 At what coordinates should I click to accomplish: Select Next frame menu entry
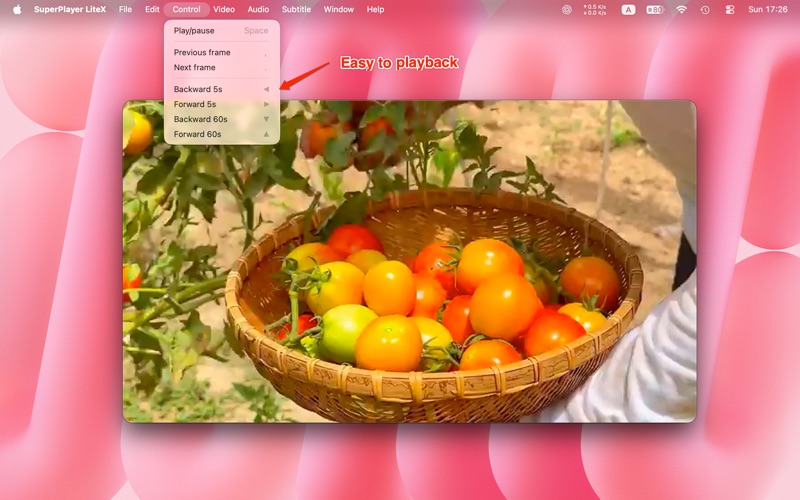pyautogui.click(x=221, y=67)
